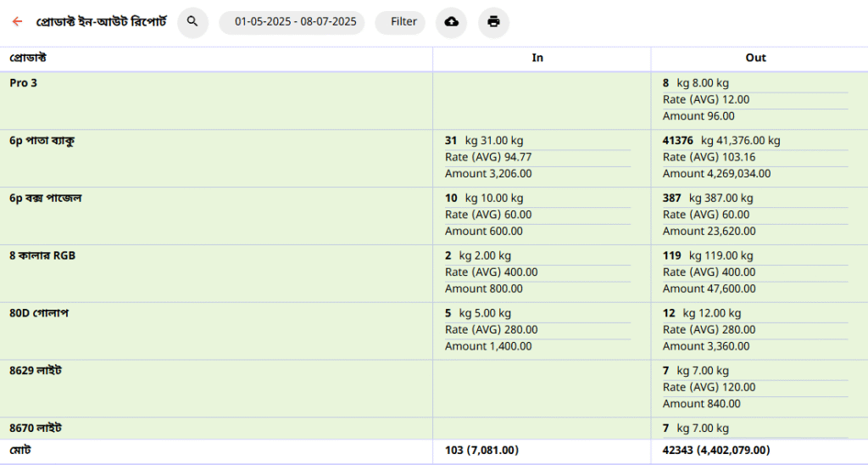Click In quantity 2 kg 2.00 kg

(x=478, y=256)
